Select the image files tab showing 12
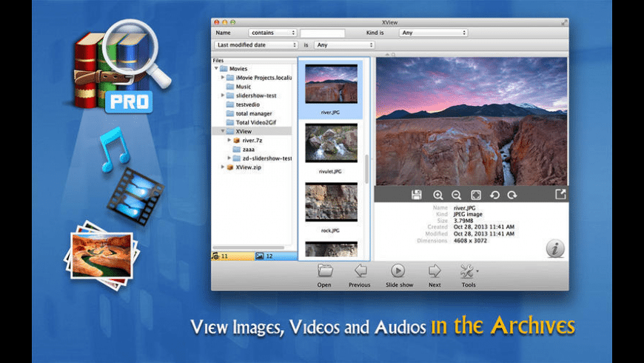Screen dimensions: 644x363 [275, 256]
